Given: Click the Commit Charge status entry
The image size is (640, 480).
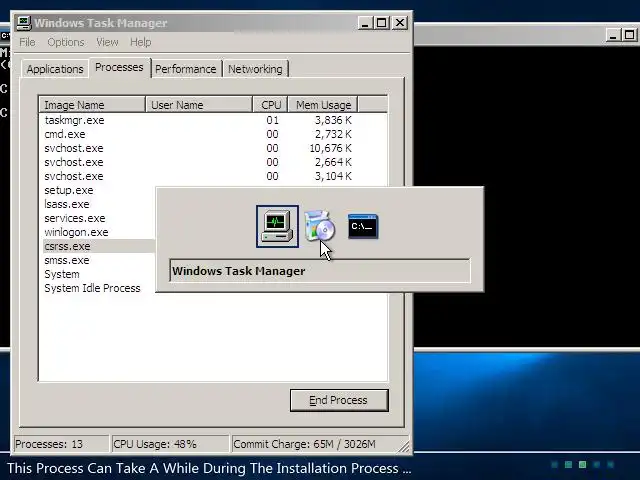Looking at the screenshot, I should click(x=318, y=444).
